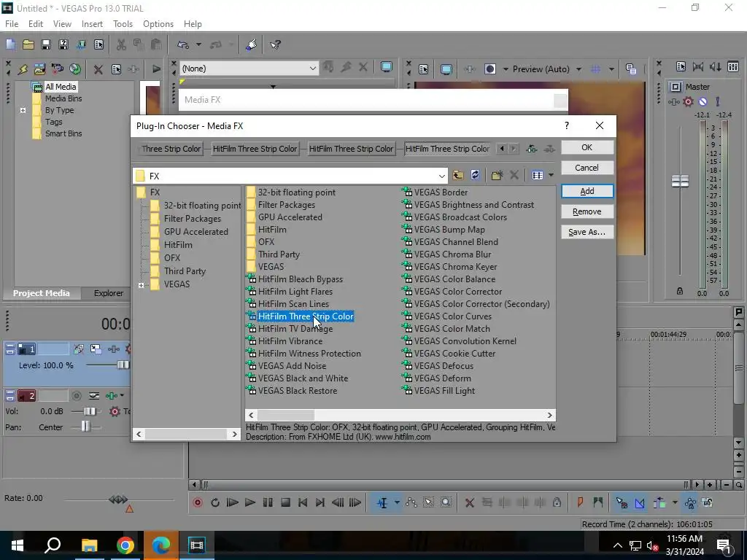Open the overlays grid dropdown arrow in preview
The height and width of the screenshot is (560, 747).
coord(611,69)
